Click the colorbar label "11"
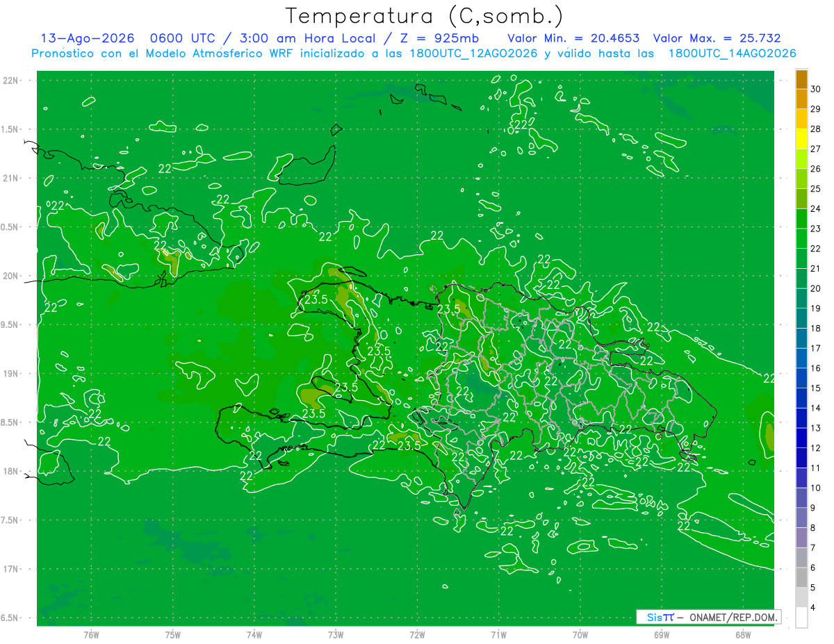The image size is (834, 644). [815, 468]
